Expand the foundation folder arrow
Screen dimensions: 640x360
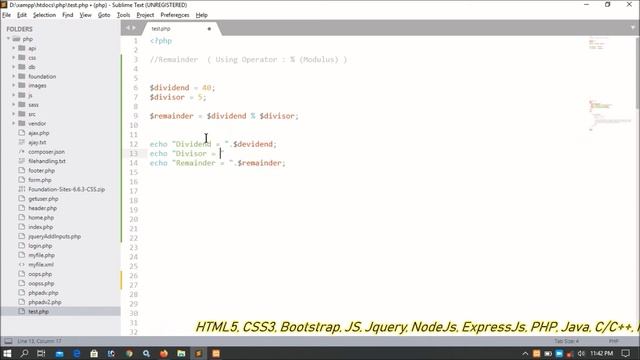pyautogui.click(x=13, y=76)
